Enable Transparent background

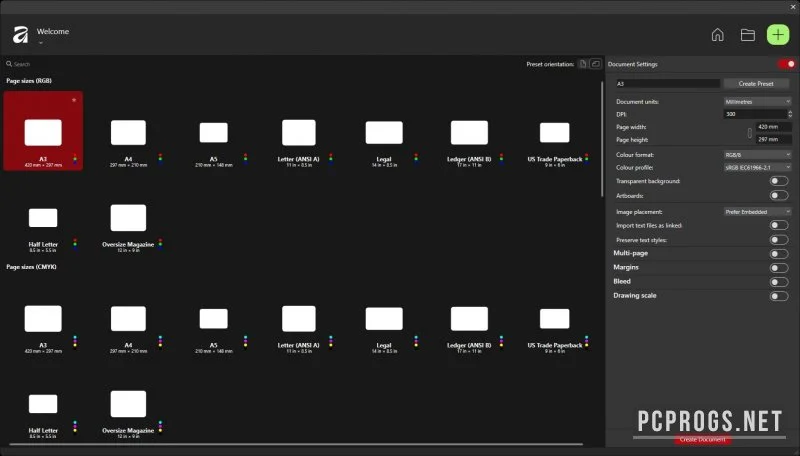click(x=779, y=181)
